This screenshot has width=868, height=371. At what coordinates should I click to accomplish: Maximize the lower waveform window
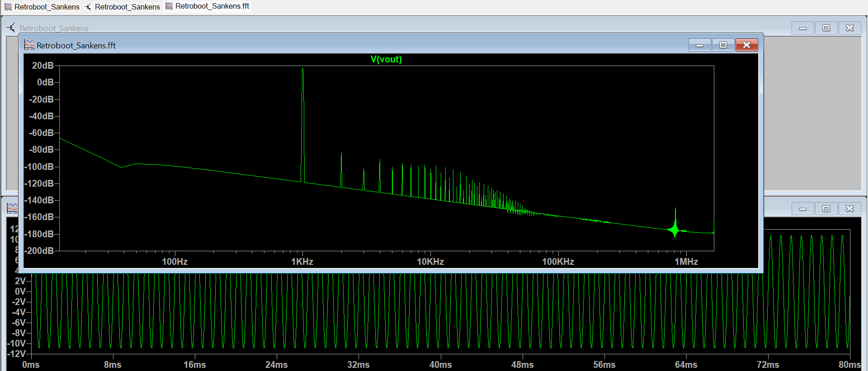[826, 208]
